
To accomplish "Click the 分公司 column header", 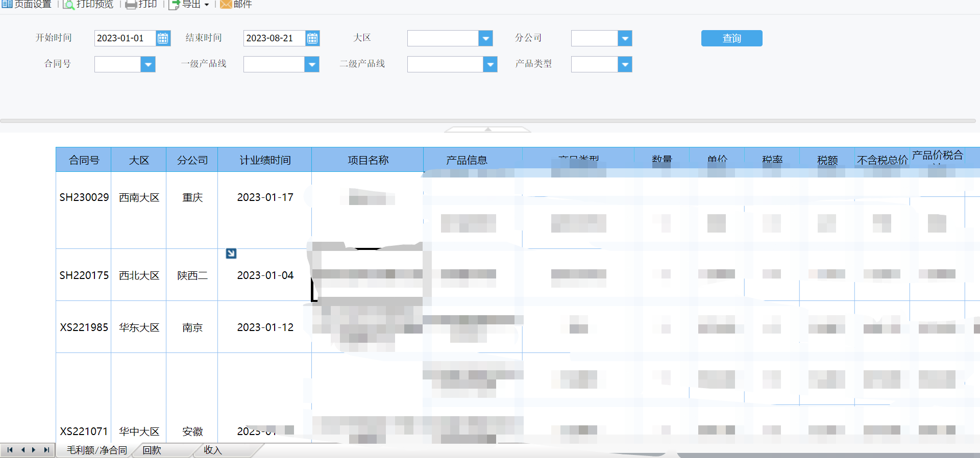I will coord(192,160).
